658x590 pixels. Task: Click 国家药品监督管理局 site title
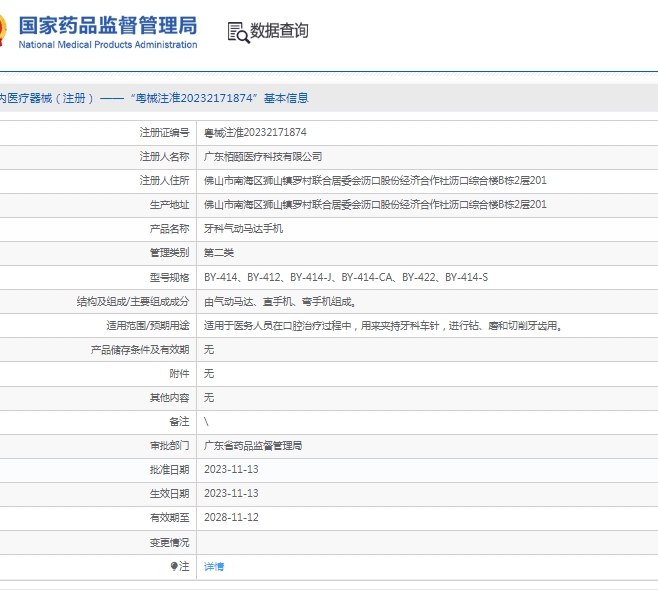pos(108,26)
